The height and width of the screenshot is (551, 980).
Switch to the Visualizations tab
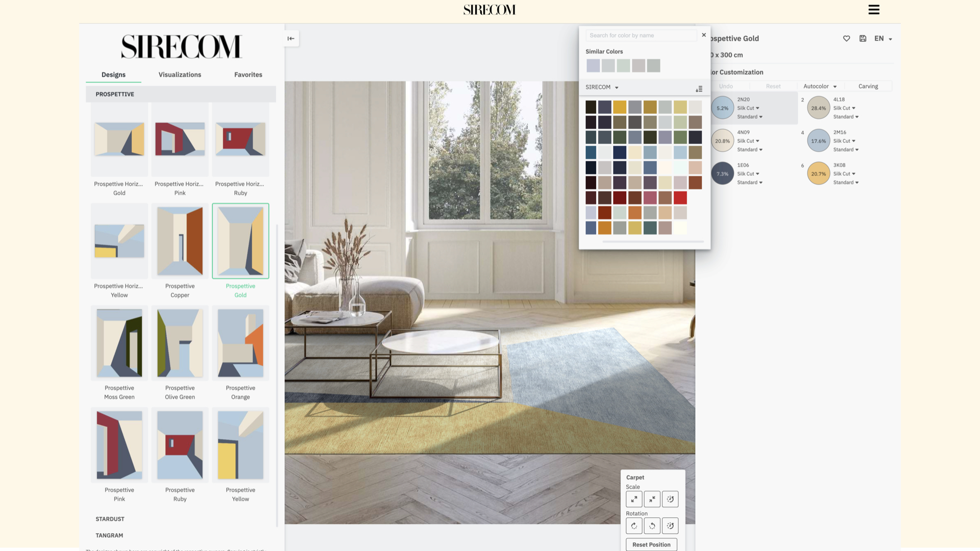coord(180,74)
